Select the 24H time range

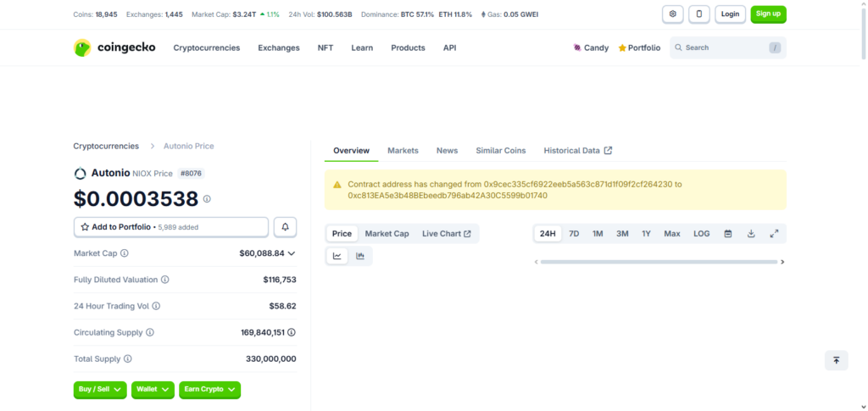point(548,233)
